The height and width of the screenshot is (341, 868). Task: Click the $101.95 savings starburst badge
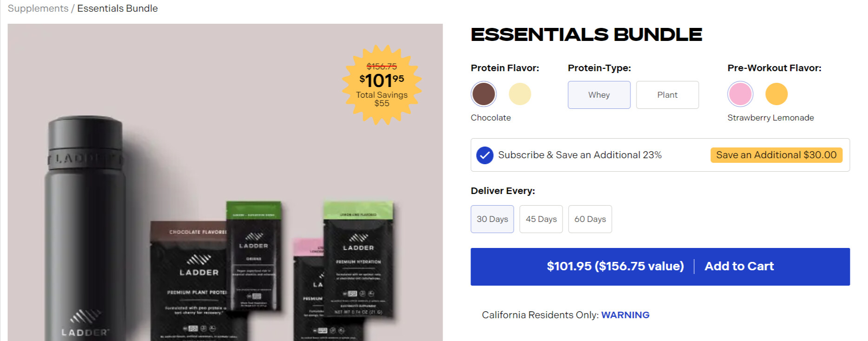pos(382,85)
